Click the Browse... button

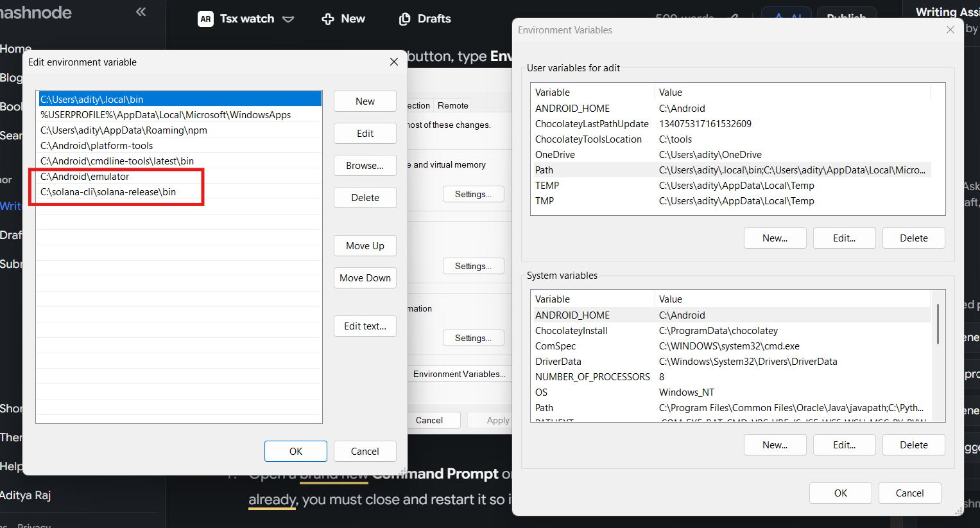click(x=365, y=166)
